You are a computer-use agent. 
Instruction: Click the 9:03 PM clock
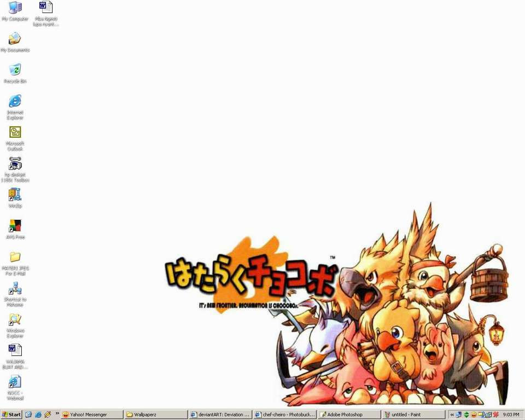(511, 415)
